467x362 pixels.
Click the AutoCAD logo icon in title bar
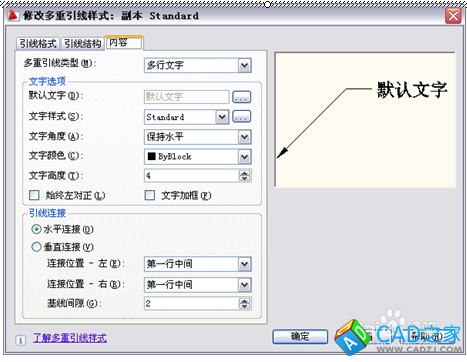pos(13,15)
